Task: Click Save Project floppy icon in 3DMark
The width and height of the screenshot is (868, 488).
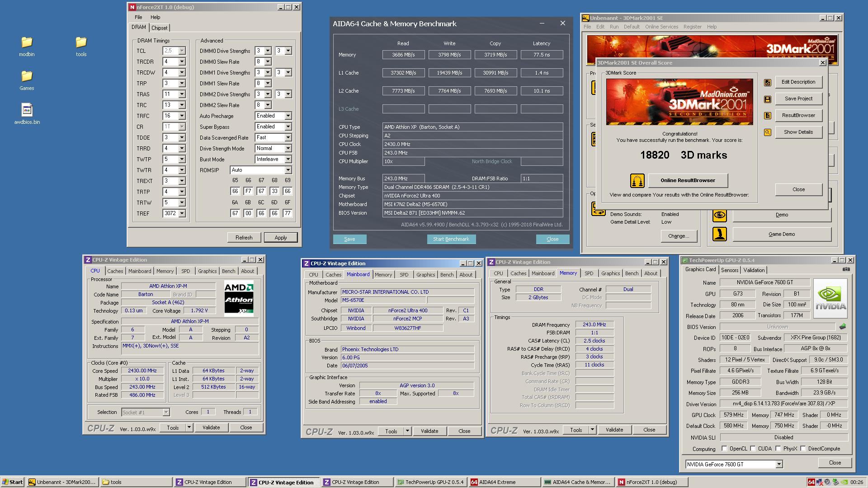Action: coord(767,99)
